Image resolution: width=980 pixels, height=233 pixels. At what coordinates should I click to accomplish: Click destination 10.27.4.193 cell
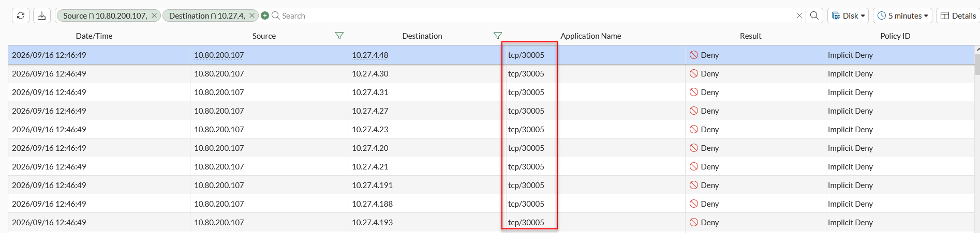372,223
